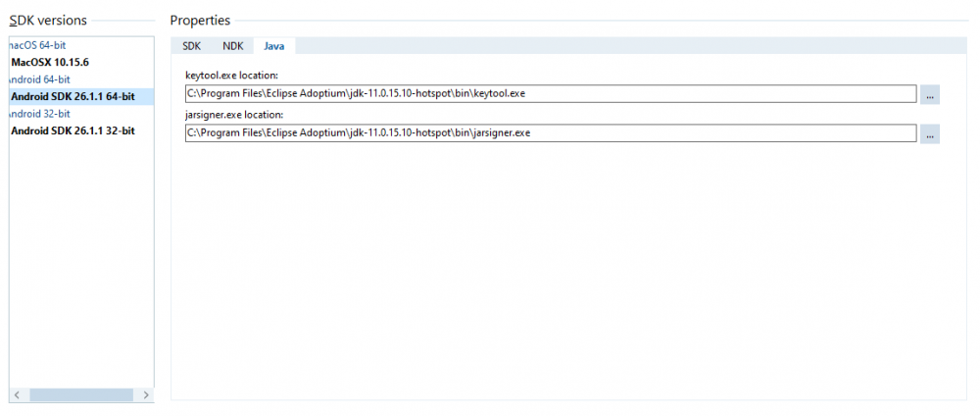Click the keytool.exe location path field
The height and width of the screenshot is (416, 980).
(551, 94)
